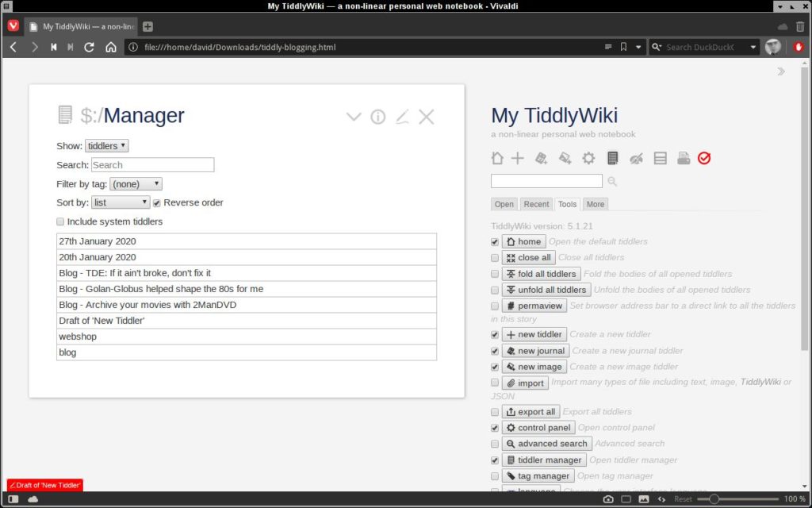Open control panel via the sidebar gear icon
Screen dimensions: 812x508
[x=588, y=158]
